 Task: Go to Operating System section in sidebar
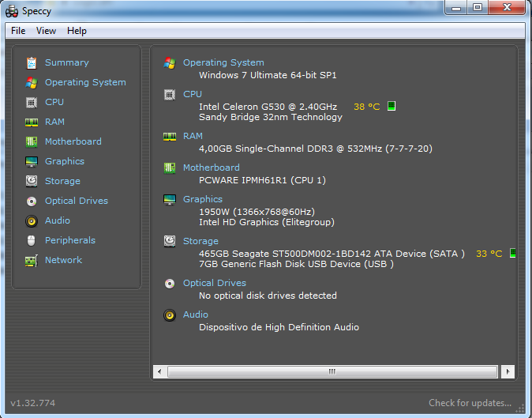point(85,82)
